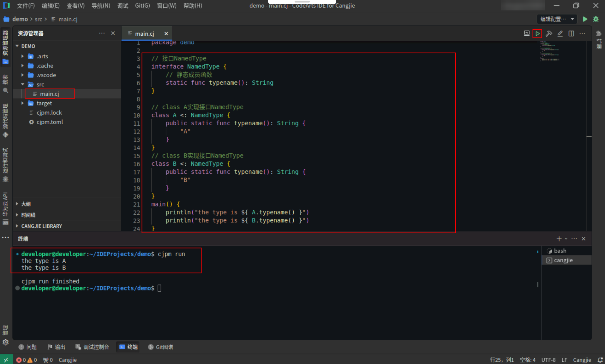
Task: Click the demo breadcrumb in the path bar
Action: click(20, 19)
